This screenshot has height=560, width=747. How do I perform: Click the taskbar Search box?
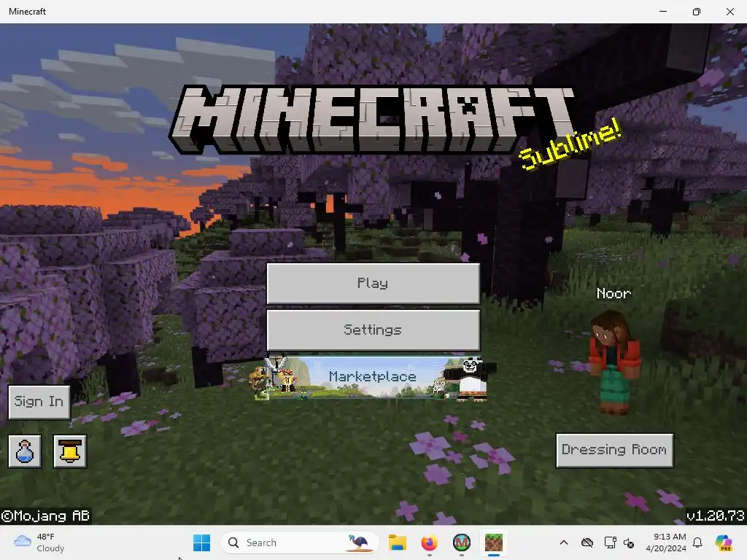point(300,542)
